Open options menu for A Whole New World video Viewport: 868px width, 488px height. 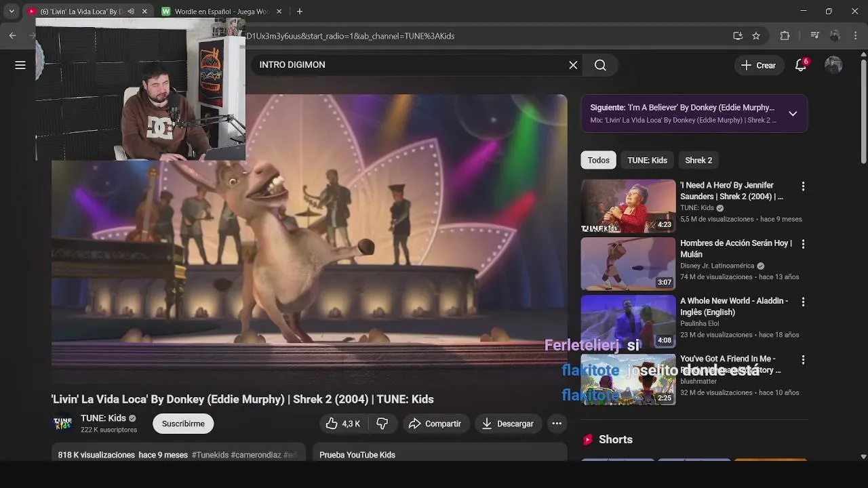[x=803, y=302]
